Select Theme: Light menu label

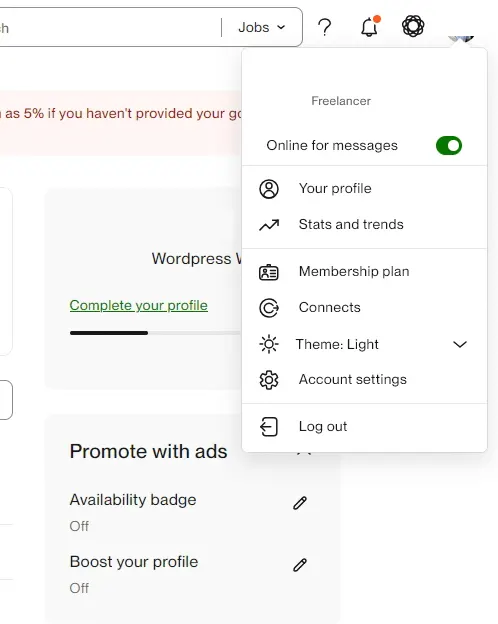(x=337, y=344)
